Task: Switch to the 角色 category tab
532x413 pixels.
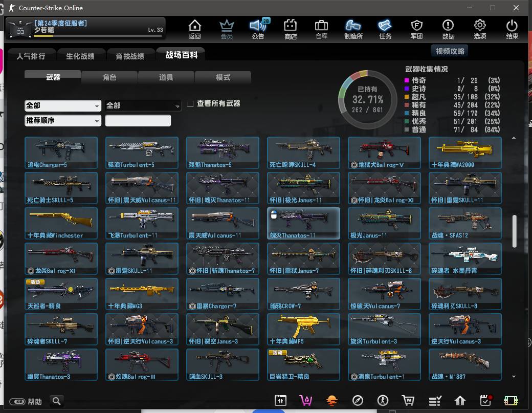Action: (109, 77)
